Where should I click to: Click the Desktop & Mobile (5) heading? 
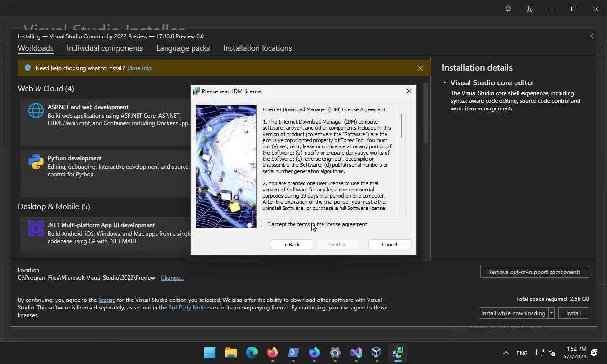pos(54,207)
